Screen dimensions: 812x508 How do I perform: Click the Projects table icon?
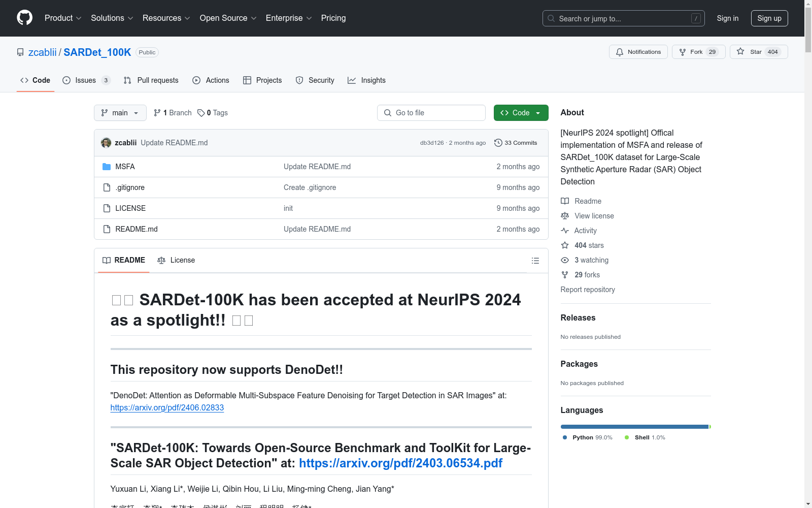[247, 80]
